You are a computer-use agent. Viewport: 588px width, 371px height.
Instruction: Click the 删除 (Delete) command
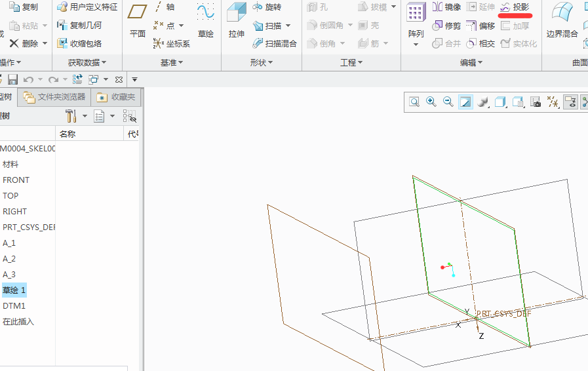(24, 43)
